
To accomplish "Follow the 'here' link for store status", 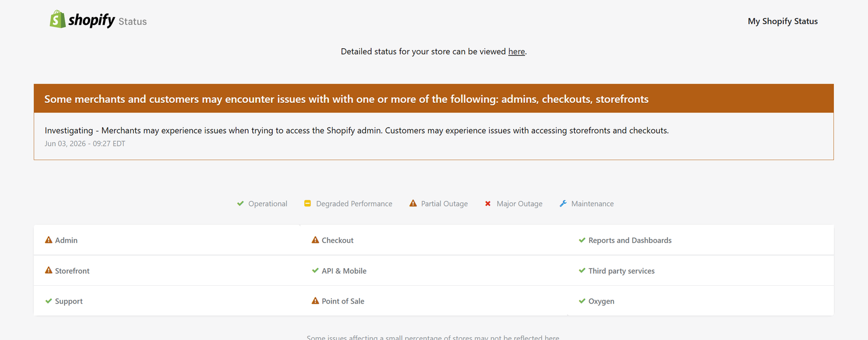I will point(516,52).
